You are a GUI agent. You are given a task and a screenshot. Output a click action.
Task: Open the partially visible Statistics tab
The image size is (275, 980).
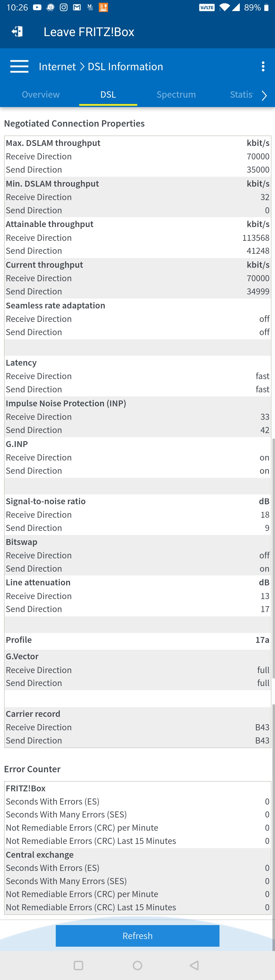point(241,94)
